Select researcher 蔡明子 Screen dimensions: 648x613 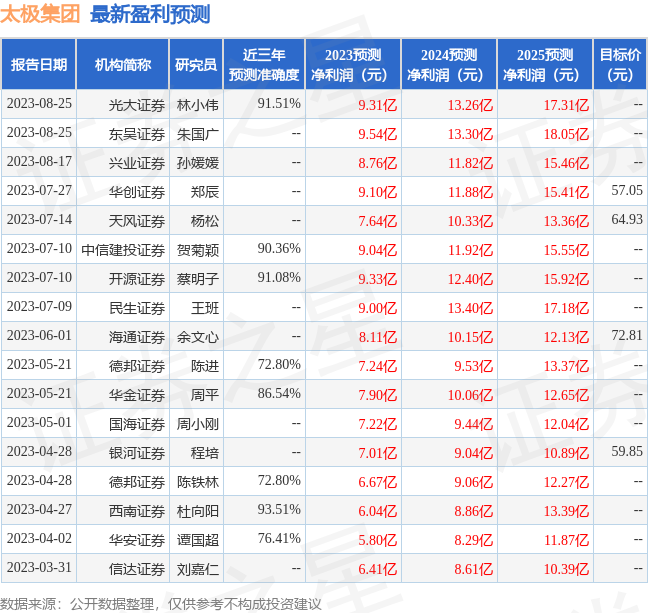point(198,279)
